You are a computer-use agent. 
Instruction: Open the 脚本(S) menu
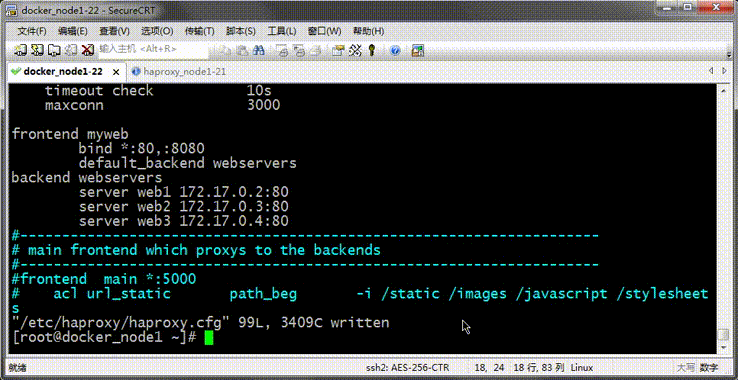(241, 32)
